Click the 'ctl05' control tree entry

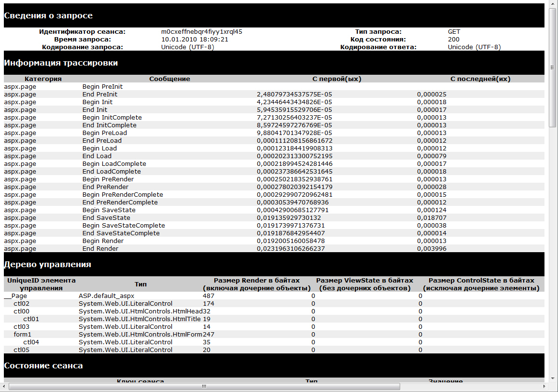[x=22, y=350]
